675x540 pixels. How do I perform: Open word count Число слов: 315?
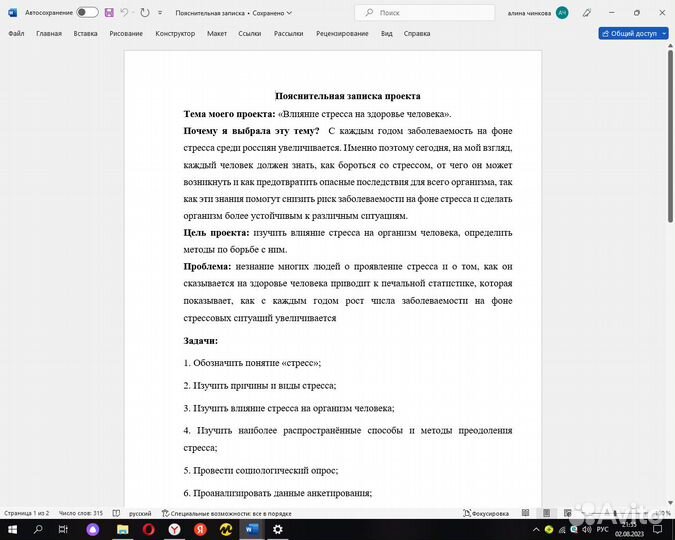81,513
